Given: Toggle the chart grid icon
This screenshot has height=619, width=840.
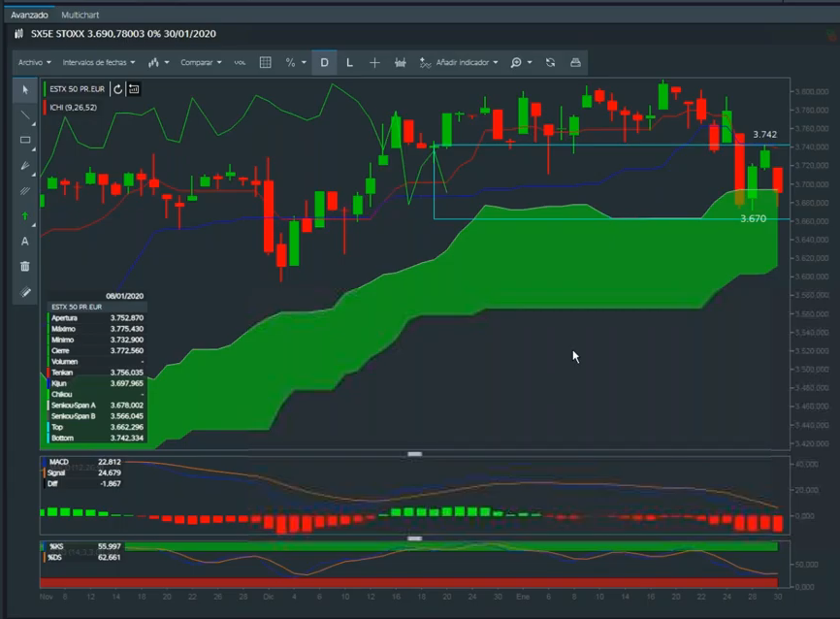Looking at the screenshot, I should click(265, 63).
